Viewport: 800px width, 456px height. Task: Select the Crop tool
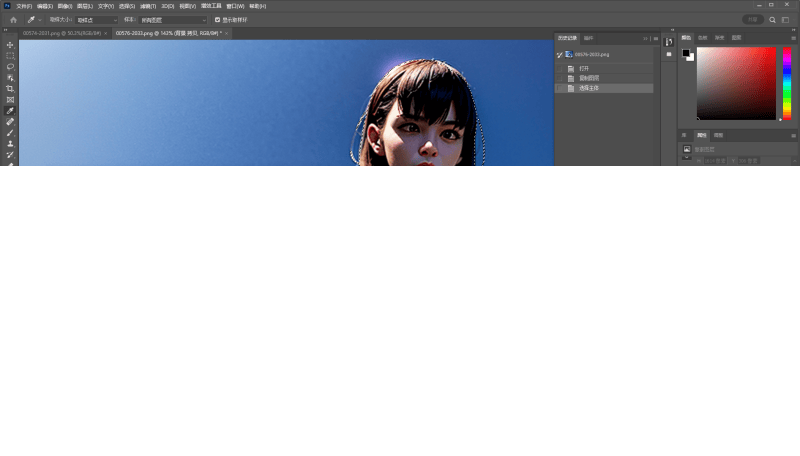click(x=10, y=89)
